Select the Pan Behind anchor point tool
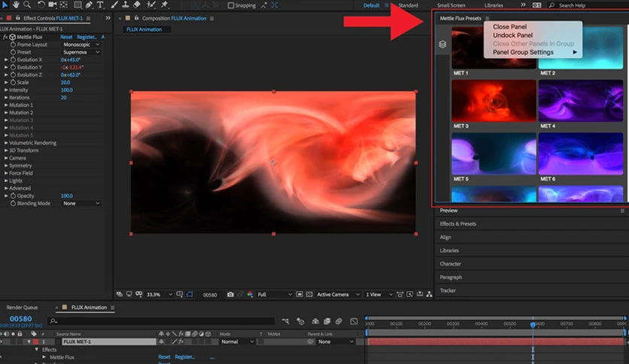 [x=64, y=5]
